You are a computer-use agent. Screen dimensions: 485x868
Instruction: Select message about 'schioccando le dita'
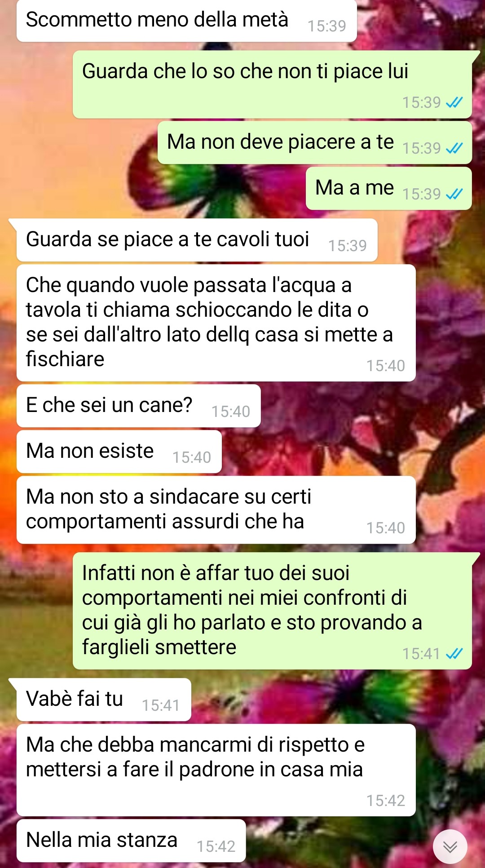(216, 323)
